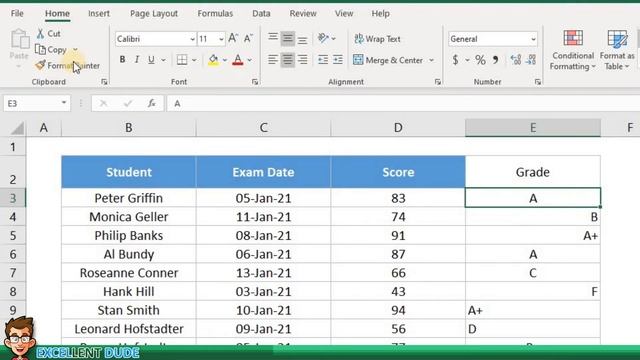
Task: Increase decimal places
Action: (x=516, y=60)
